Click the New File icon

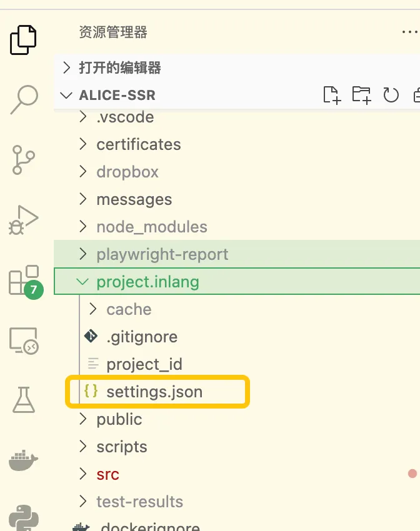(332, 95)
